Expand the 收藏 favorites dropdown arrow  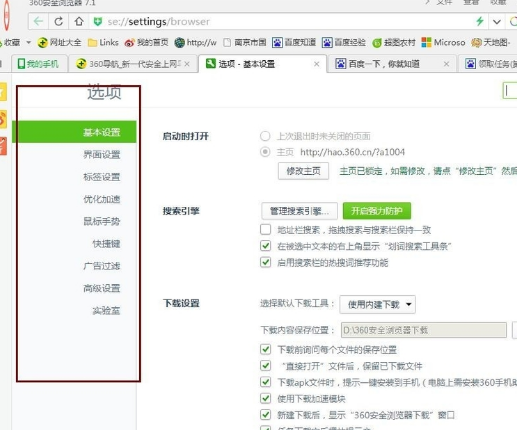[x=29, y=43]
